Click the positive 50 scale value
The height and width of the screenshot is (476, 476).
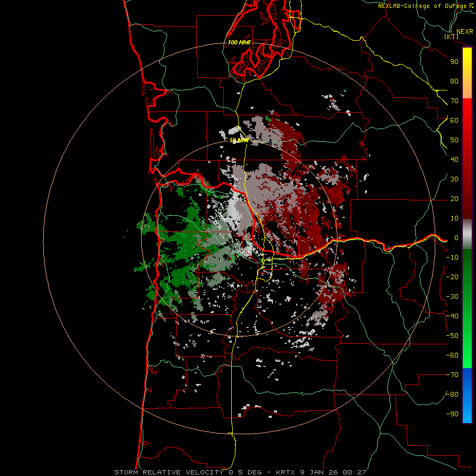(454, 140)
